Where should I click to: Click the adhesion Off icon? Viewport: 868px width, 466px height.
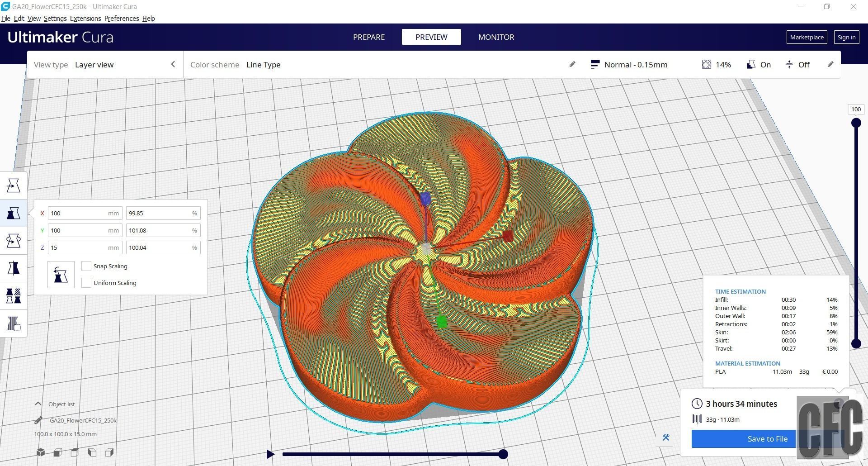(x=789, y=65)
